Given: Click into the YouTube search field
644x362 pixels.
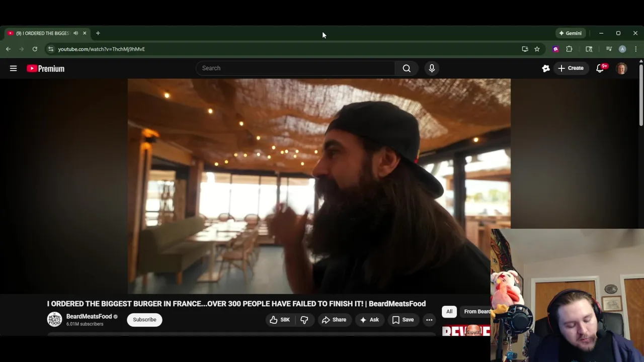Looking at the screenshot, I should pyautogui.click(x=295, y=68).
